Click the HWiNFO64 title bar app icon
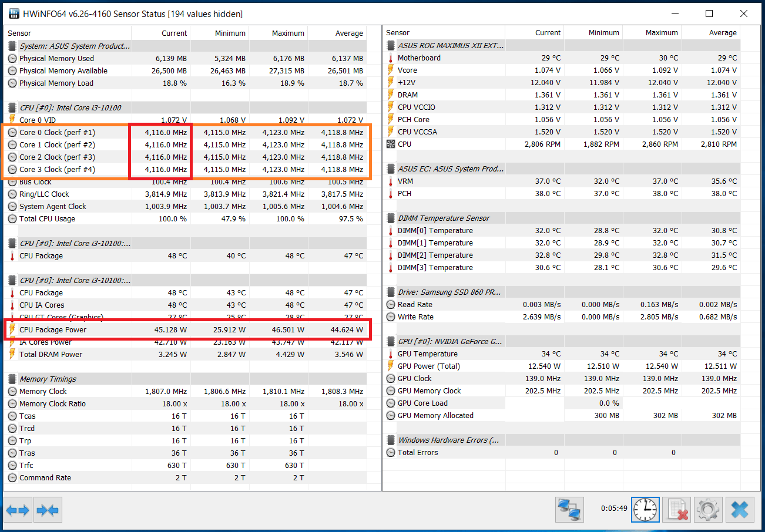Image resolution: width=765 pixels, height=532 pixels. click(13, 14)
